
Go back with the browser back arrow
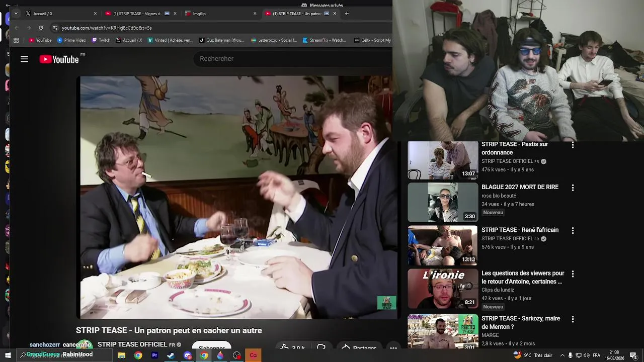tap(17, 28)
